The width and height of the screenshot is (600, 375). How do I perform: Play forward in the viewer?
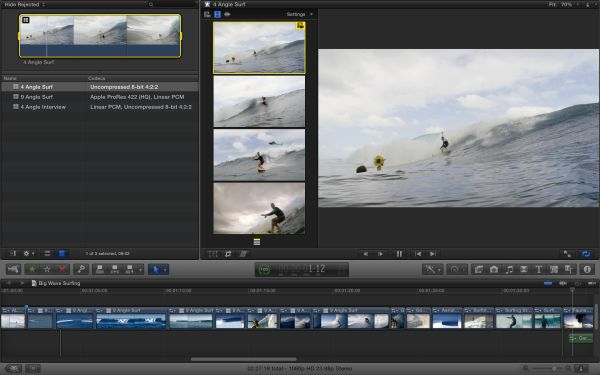[380, 253]
